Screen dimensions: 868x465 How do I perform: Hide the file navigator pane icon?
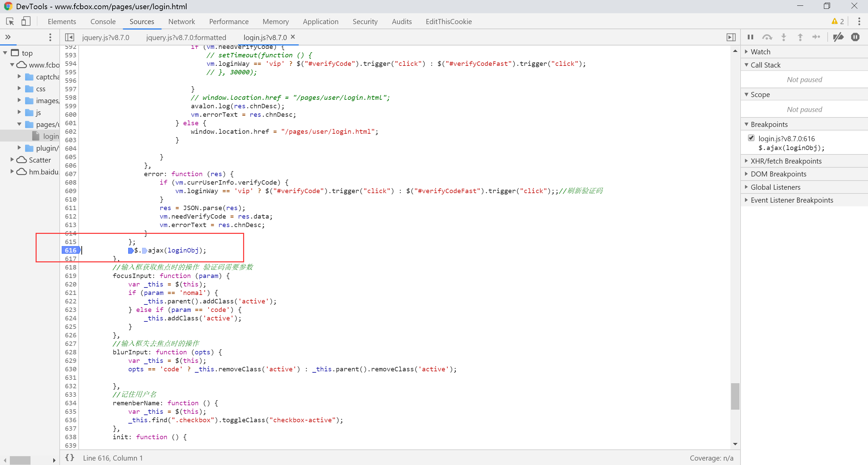click(70, 37)
